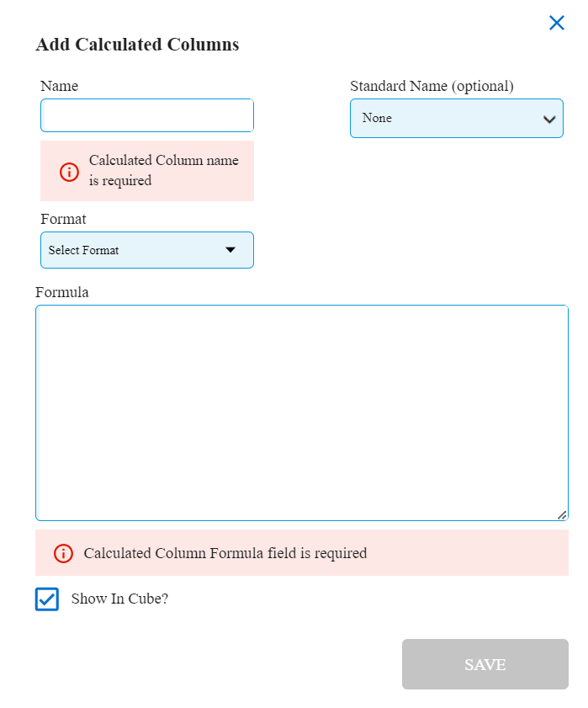588x708 pixels.
Task: Toggle the Show In Cube checkbox
Action: (47, 599)
